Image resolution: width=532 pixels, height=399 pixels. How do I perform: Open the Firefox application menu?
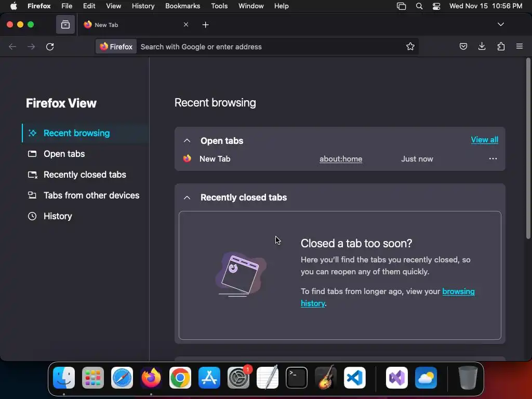(x=520, y=46)
